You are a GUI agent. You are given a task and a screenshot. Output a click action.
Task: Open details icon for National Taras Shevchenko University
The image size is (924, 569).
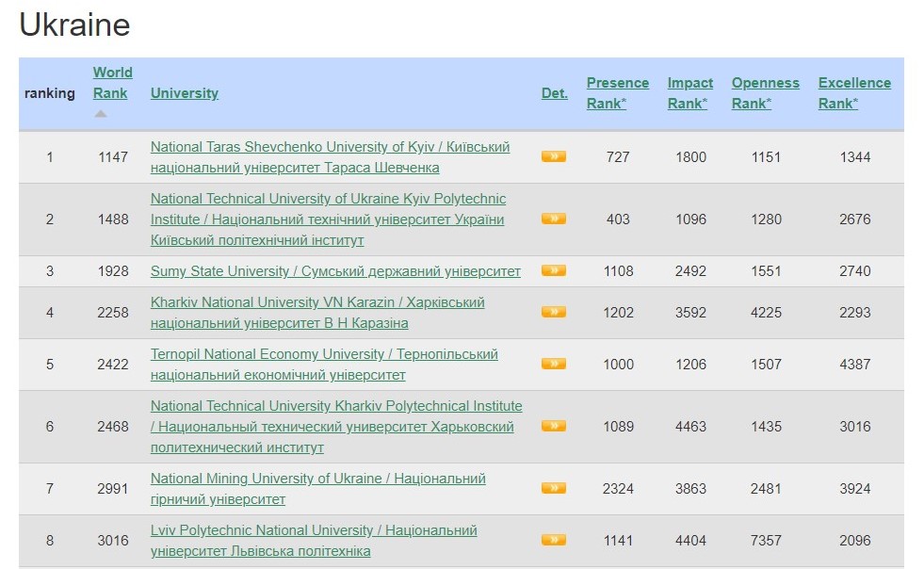point(553,156)
